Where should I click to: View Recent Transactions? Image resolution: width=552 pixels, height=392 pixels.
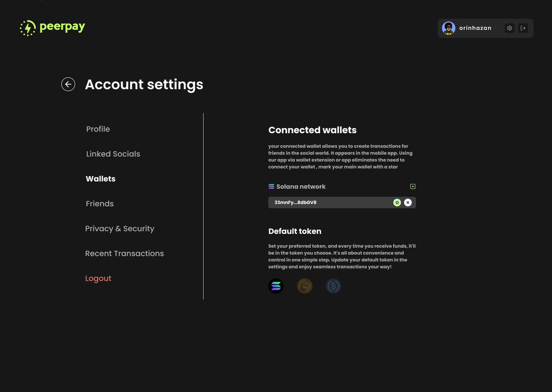(125, 253)
